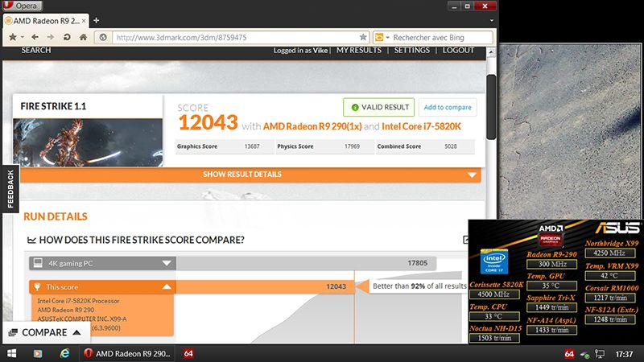Click the Intel Core i7 logo in sensor panel

click(x=494, y=261)
